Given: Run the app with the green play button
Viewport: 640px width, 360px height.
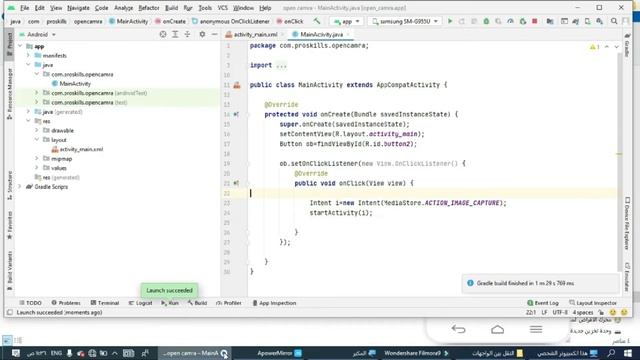Looking at the screenshot, I should (x=450, y=21).
